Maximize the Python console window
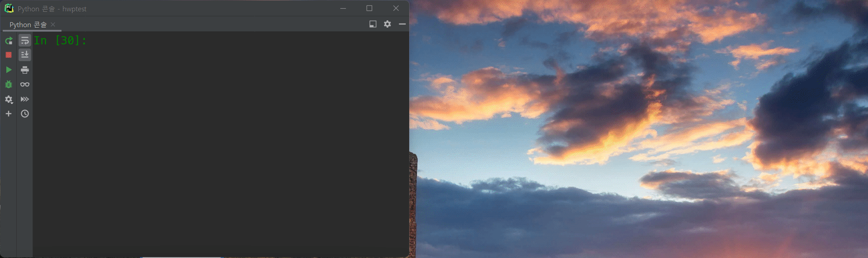Viewport: 868px width, 258px height. coord(369,8)
